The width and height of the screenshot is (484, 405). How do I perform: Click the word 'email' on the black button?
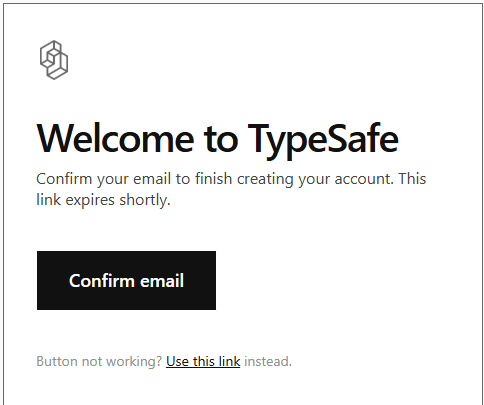coord(162,281)
